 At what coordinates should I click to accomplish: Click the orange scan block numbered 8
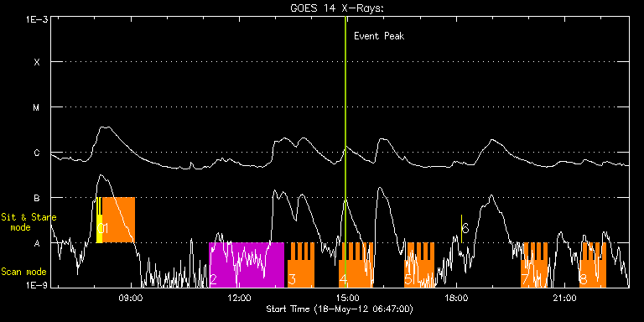[593, 265]
